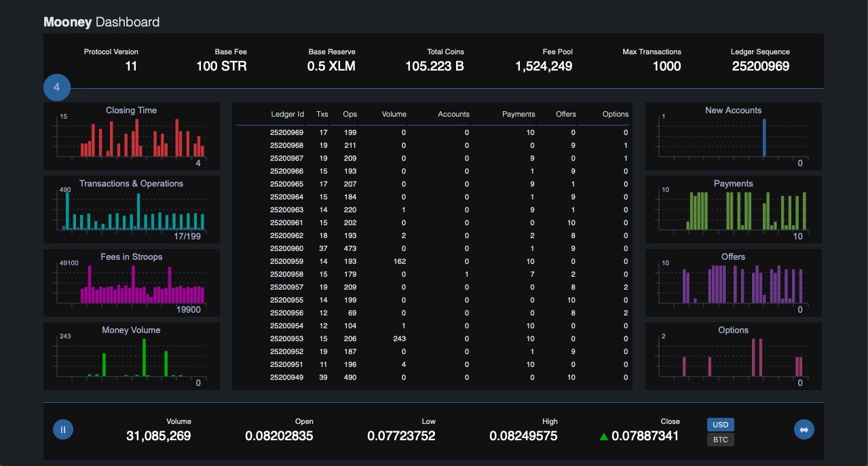868x466 pixels.
Task: Select ledger row 25200949
Action: pos(432,377)
